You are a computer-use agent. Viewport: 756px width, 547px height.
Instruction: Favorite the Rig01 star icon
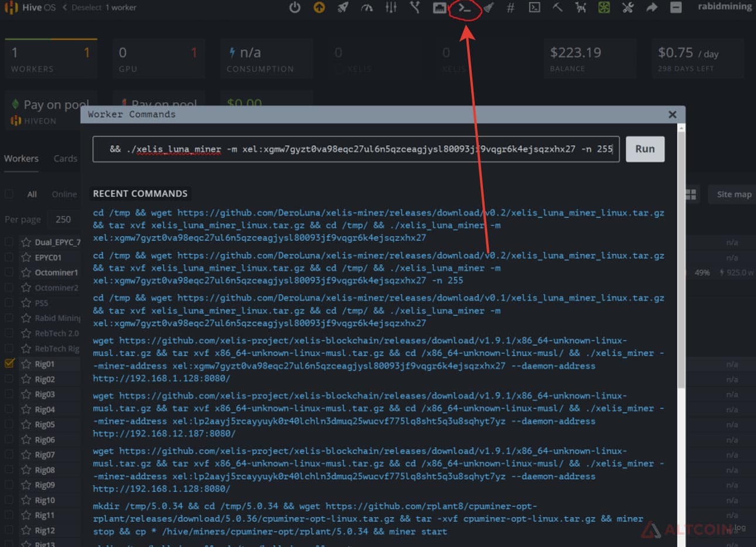tap(26, 364)
